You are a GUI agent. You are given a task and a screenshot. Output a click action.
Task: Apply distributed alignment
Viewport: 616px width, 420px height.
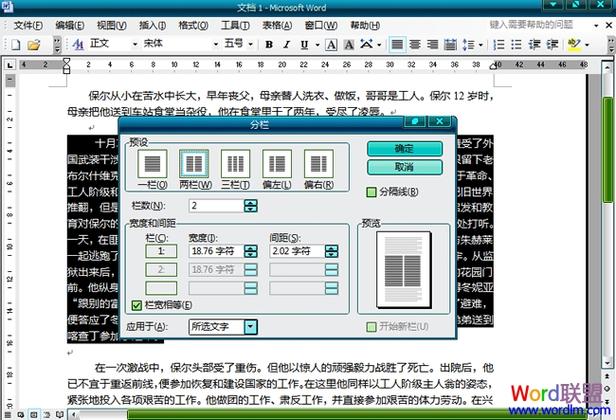(x=450, y=44)
